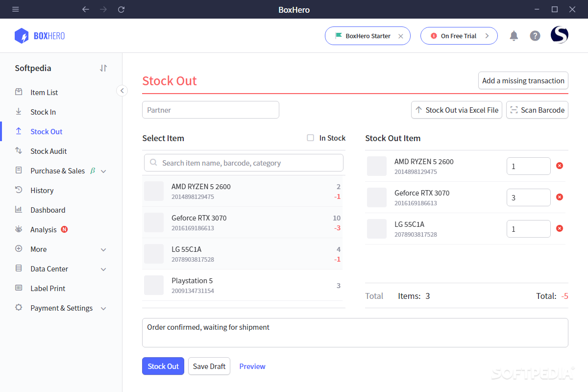Reload the page with refresh icon

click(122, 9)
